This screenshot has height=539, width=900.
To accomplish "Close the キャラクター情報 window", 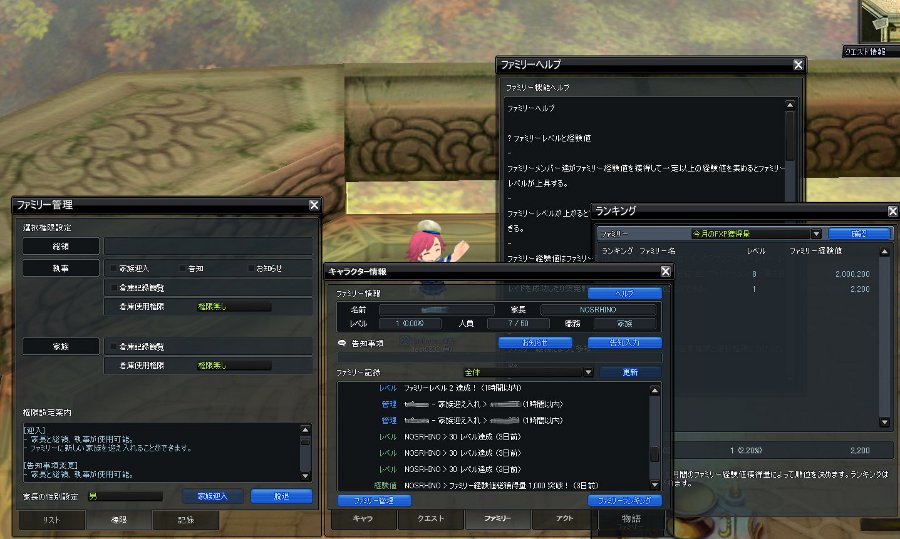I will pyautogui.click(x=665, y=272).
